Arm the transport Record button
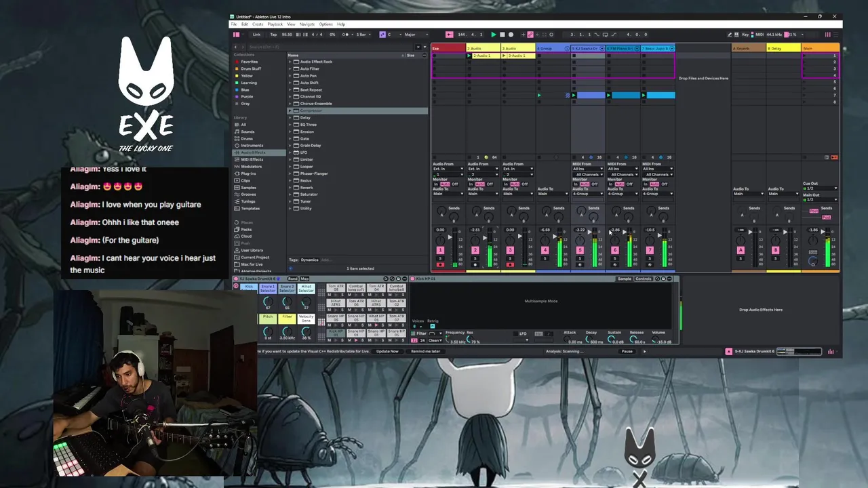This screenshot has height=488, width=868. [x=511, y=35]
